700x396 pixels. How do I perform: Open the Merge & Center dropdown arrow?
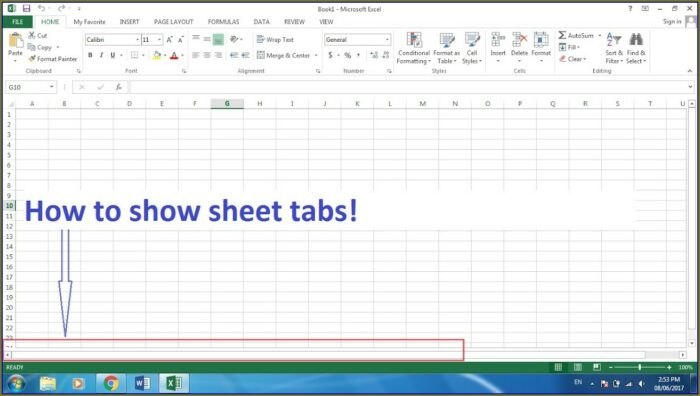coord(316,55)
